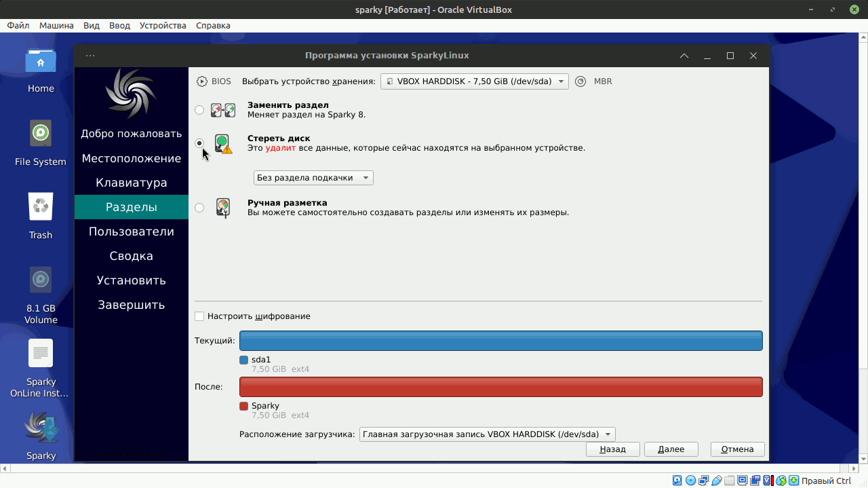Screen dimensions: 868x488
Task: Click VirtualBox display status icon
Action: click(x=742, y=481)
